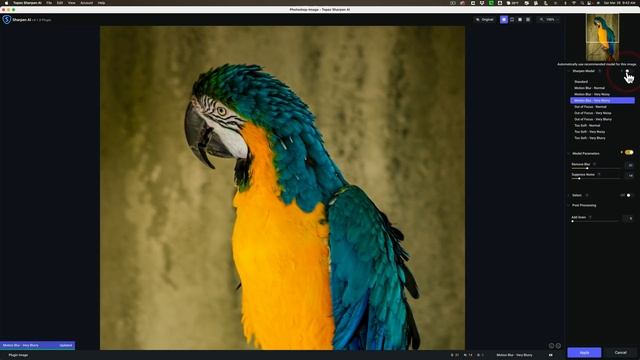Toggle the Original preview button
The width and height of the screenshot is (640, 360).
485,20
